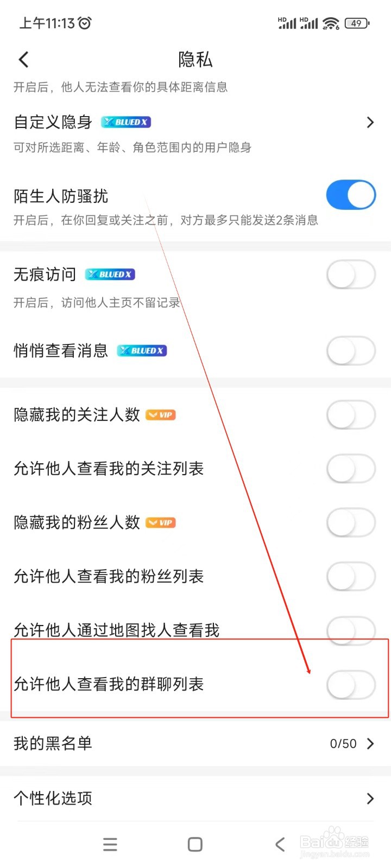Tap the BLUED X badge beside 自定义隐身

click(x=126, y=122)
